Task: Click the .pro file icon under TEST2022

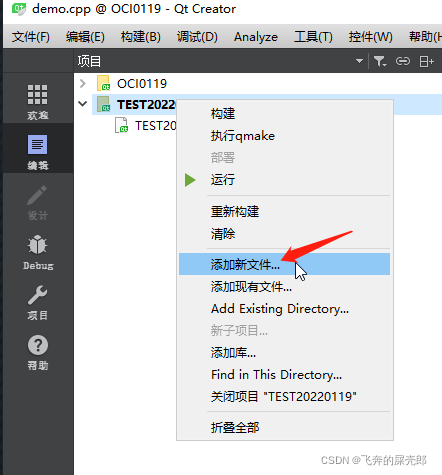Action: click(121, 125)
